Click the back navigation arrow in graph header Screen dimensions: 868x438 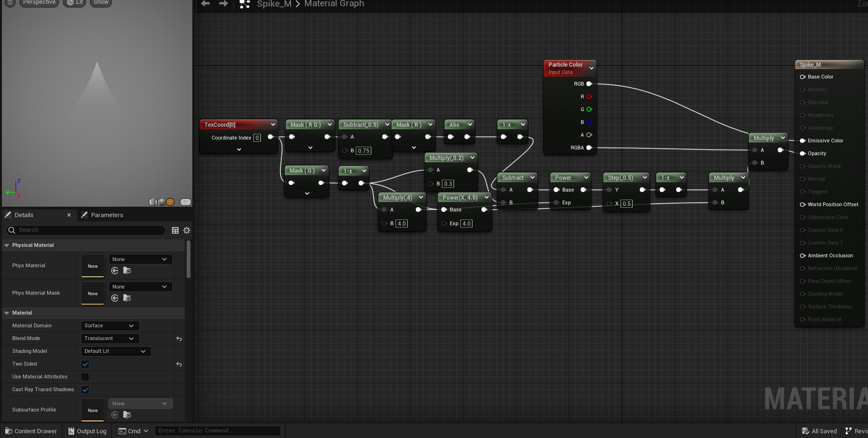click(x=205, y=4)
